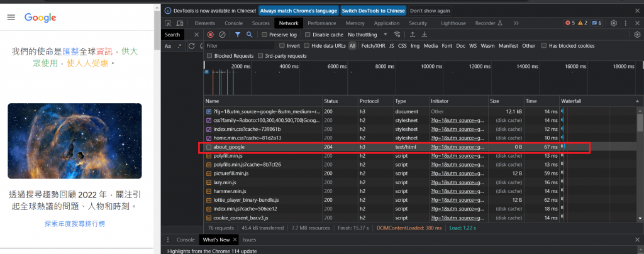This screenshot has width=644, height=254.
Task: Click the 2 warnings counter icon
Action: pos(583,23)
